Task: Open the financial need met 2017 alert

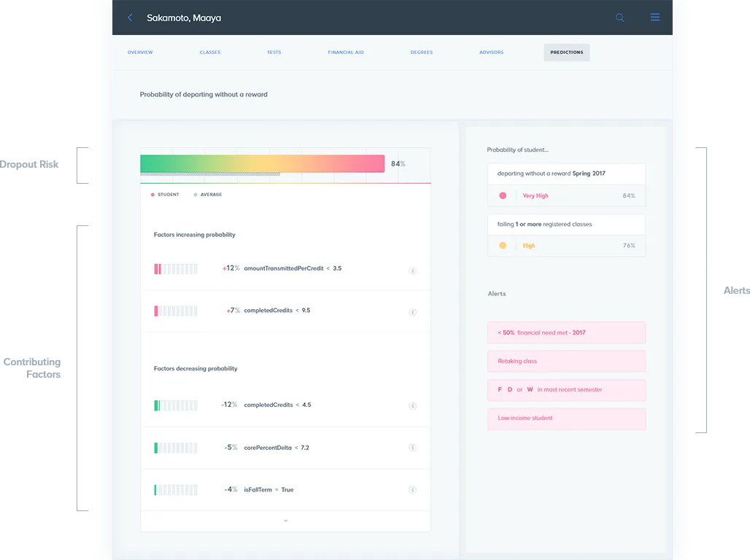Action: click(566, 332)
